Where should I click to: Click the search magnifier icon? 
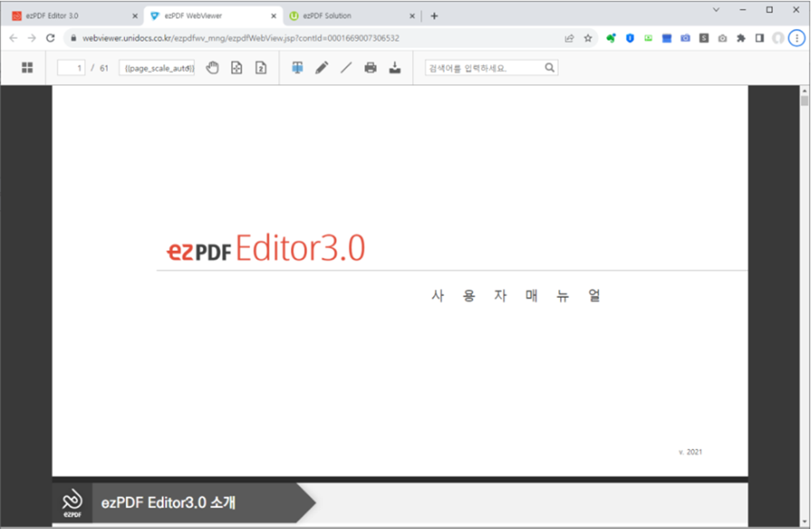[x=549, y=68]
